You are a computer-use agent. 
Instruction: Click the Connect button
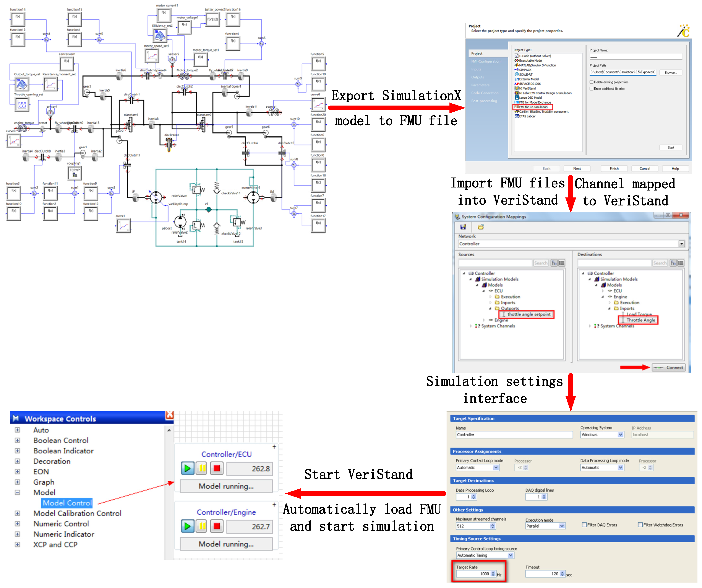[x=669, y=368]
